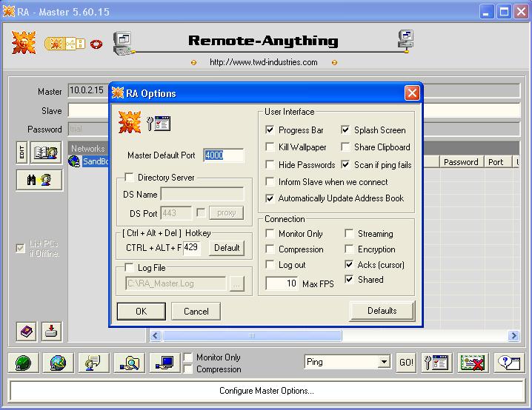This screenshot has height=410, width=532.
Task: Click the USB key icon in header
Action: 64,44
